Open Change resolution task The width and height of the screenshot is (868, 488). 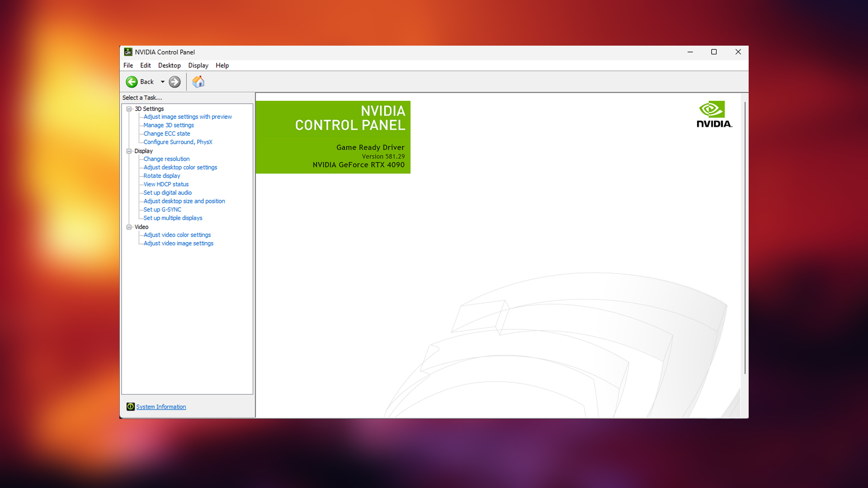point(166,159)
